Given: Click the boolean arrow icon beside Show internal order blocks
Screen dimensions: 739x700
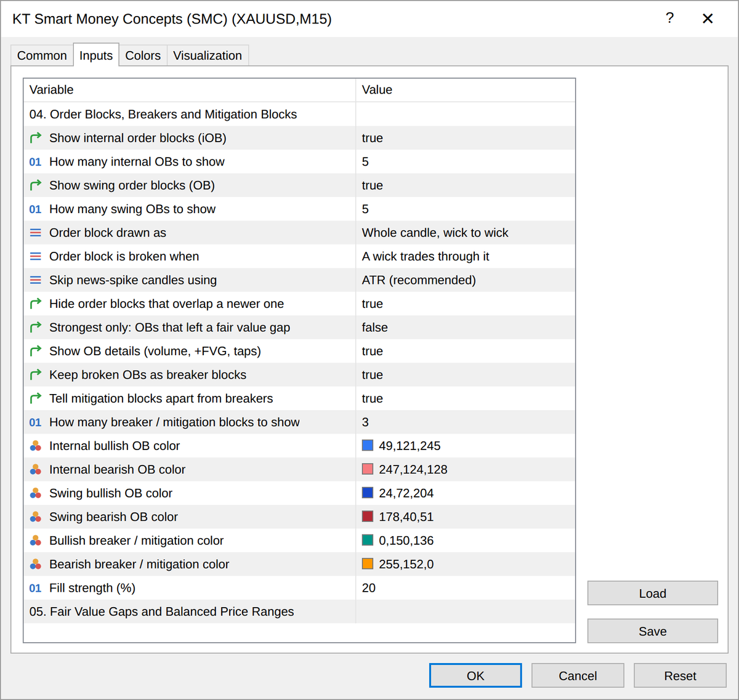Looking at the screenshot, I should (x=36, y=138).
